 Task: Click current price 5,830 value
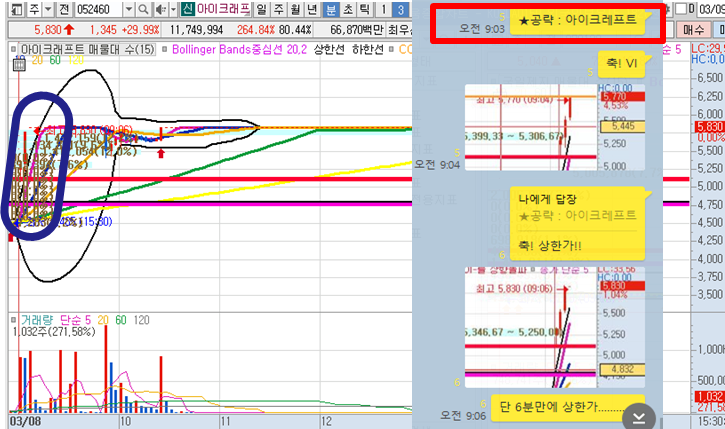coord(48,30)
